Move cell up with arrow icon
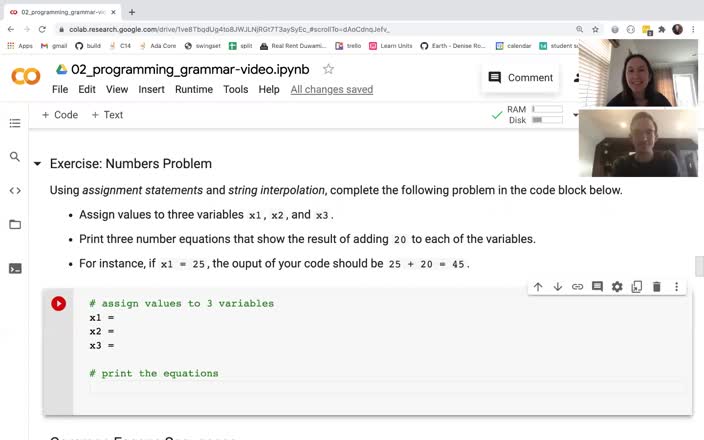Screen dimensions: 704x440 click(538, 287)
